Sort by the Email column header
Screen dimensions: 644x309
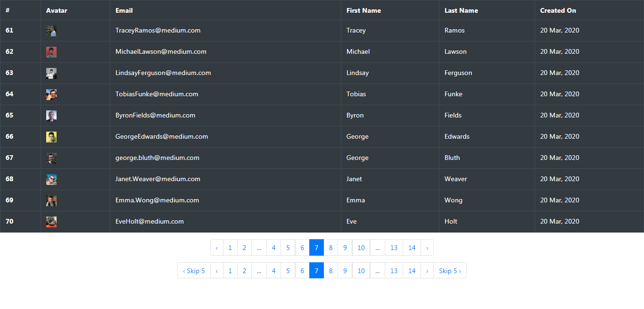[124, 10]
